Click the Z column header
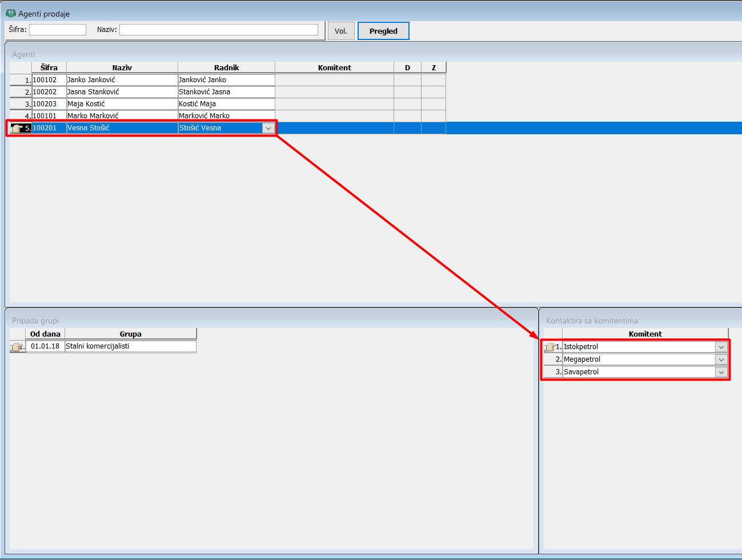This screenshot has height=560, width=742. (x=434, y=67)
